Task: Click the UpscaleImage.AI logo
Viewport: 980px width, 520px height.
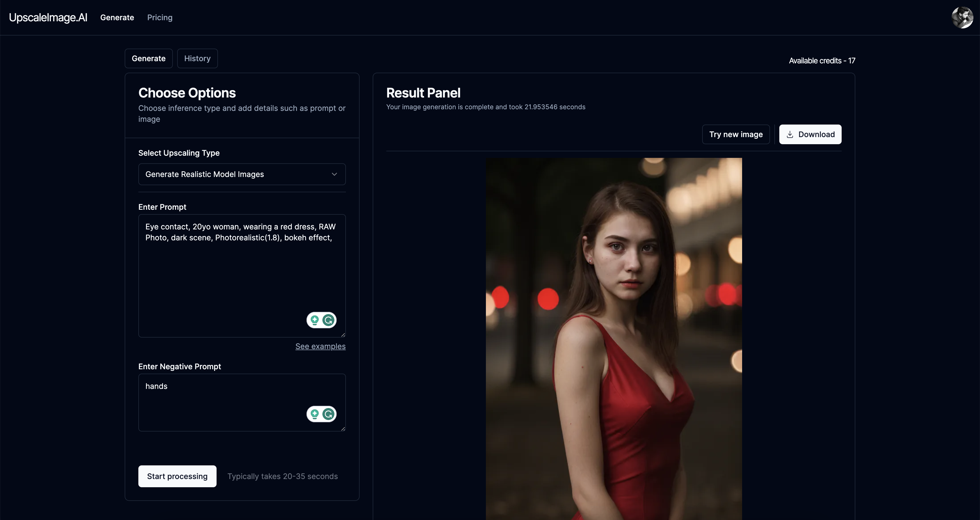Action: coord(48,17)
